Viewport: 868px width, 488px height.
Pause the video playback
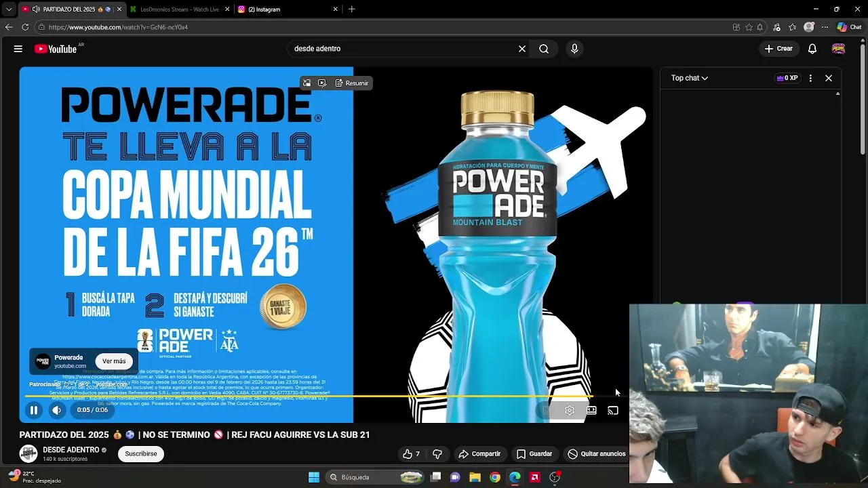click(x=34, y=410)
